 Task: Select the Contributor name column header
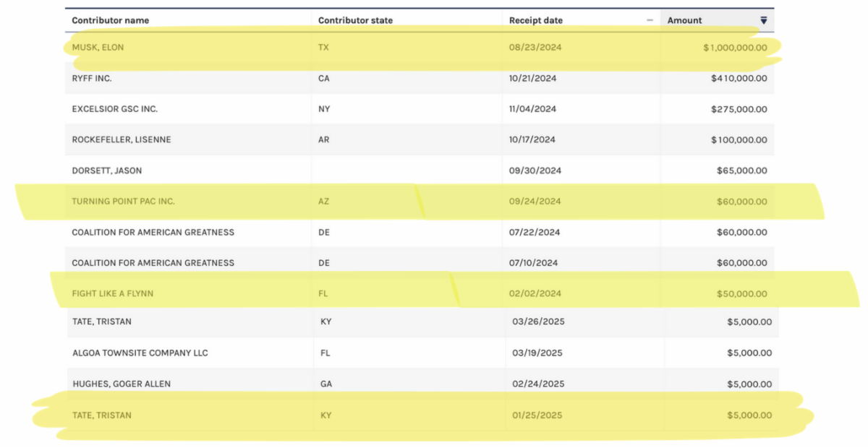[x=110, y=20]
